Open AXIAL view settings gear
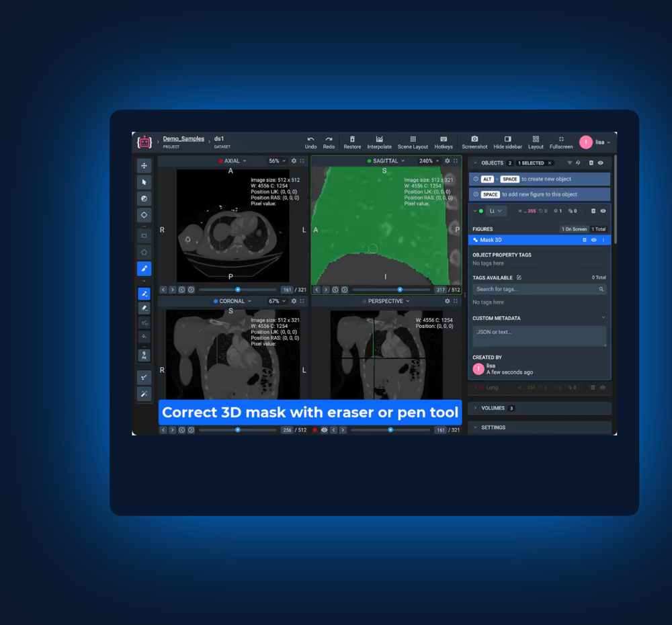 tap(294, 161)
